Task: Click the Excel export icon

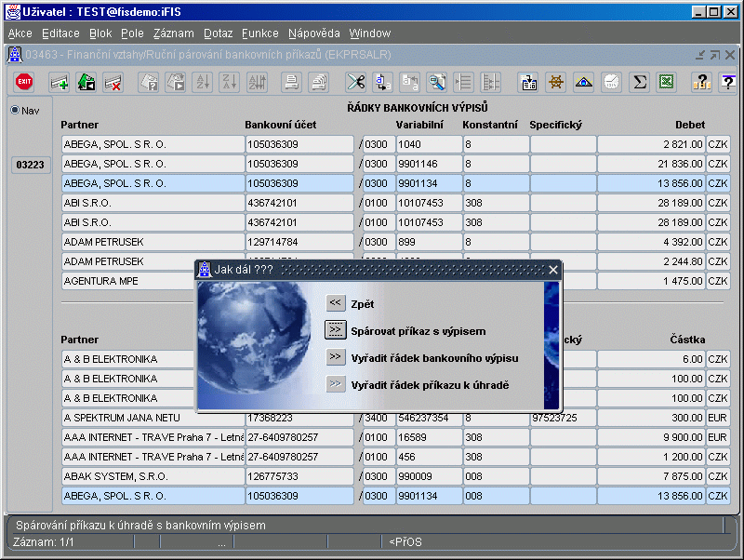Action: click(x=666, y=82)
